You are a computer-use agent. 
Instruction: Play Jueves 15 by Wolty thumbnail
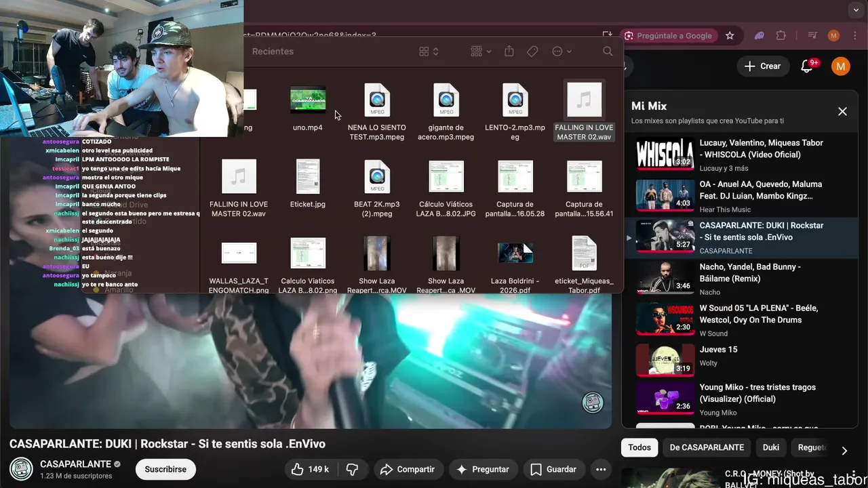pos(665,361)
